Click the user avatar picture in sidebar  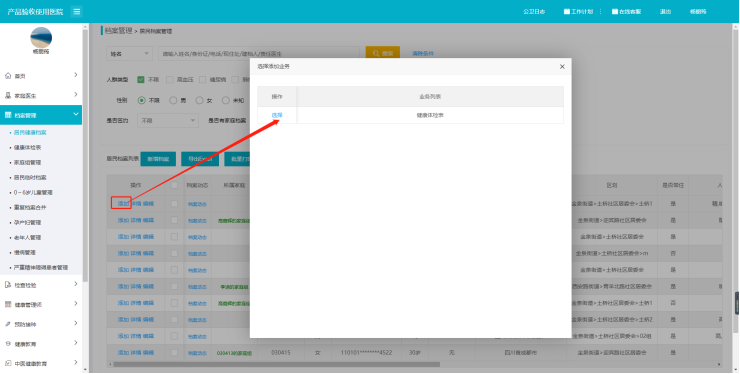point(41,37)
